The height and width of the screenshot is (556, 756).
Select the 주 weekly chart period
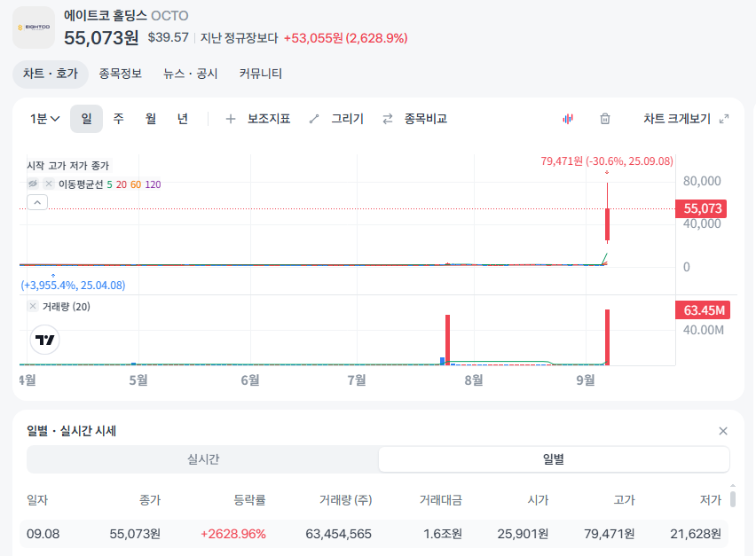(118, 119)
